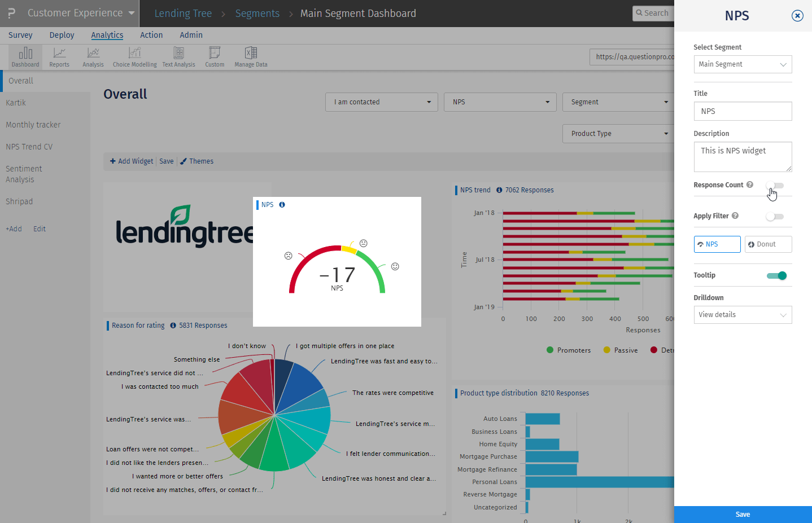Viewport: 812px width, 523px height.
Task: Click the Add Widget plus icon
Action: (x=113, y=161)
